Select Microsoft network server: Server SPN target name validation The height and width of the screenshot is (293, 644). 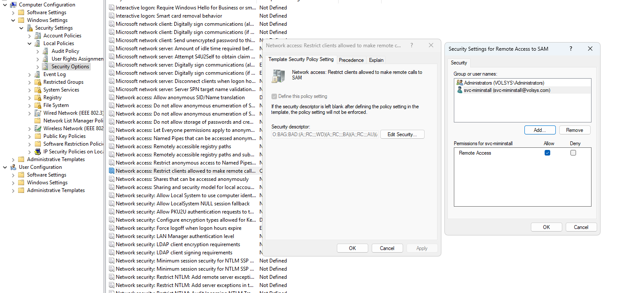tap(185, 89)
